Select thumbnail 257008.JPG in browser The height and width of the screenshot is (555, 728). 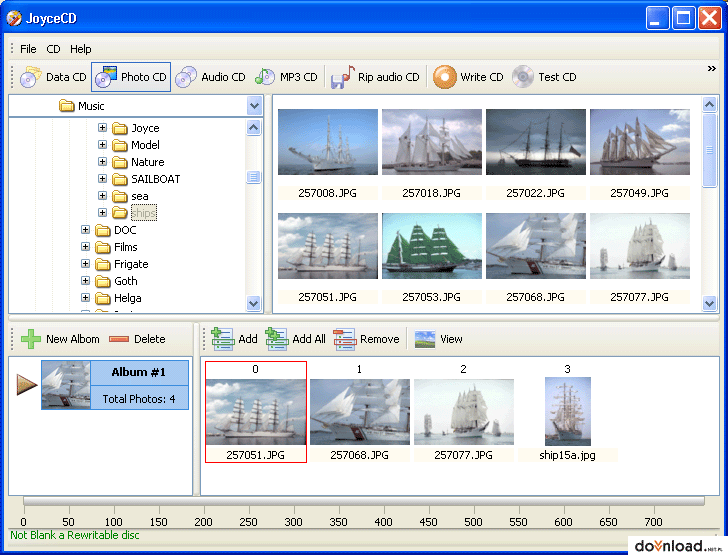coord(328,142)
